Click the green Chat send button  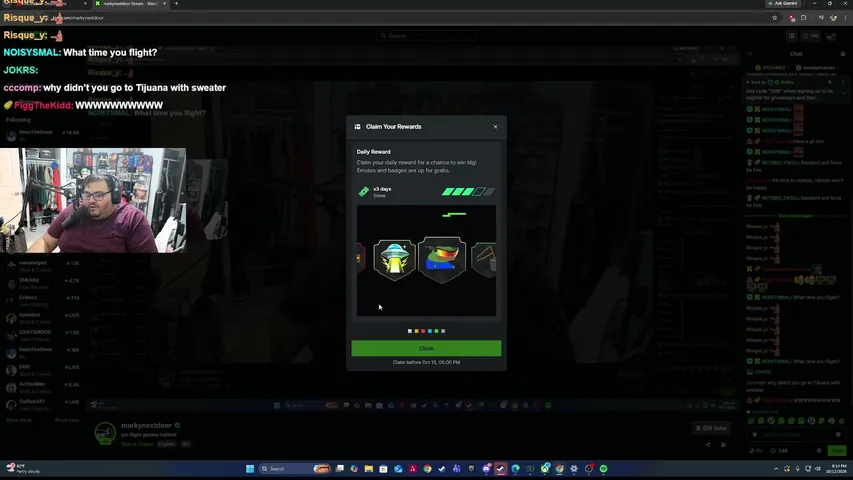(837, 451)
